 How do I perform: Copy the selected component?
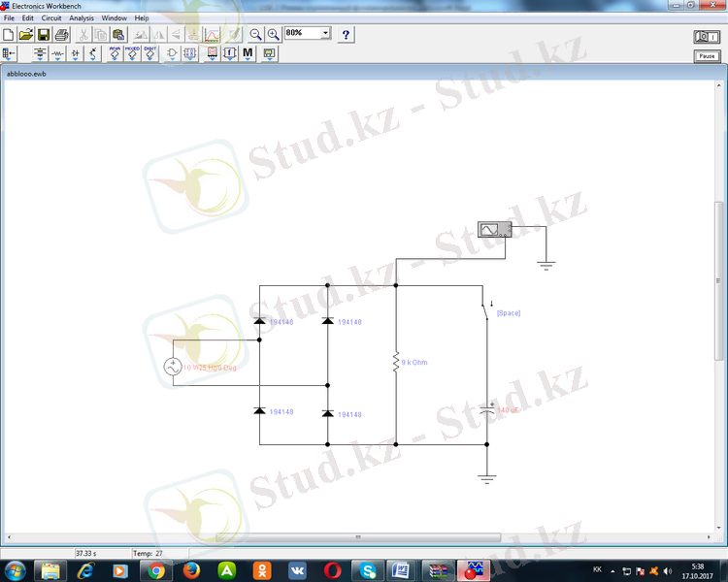click(101, 35)
